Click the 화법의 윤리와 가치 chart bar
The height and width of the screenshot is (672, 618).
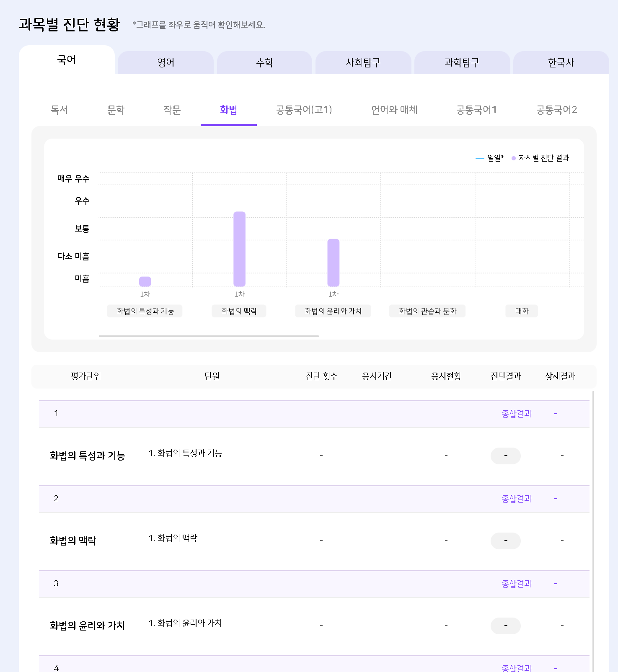(x=334, y=263)
